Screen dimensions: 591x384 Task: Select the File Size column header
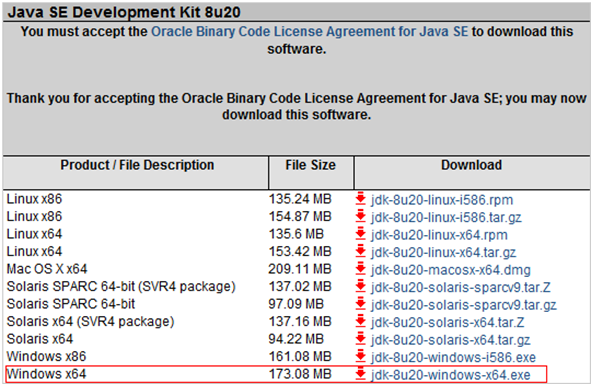click(310, 165)
